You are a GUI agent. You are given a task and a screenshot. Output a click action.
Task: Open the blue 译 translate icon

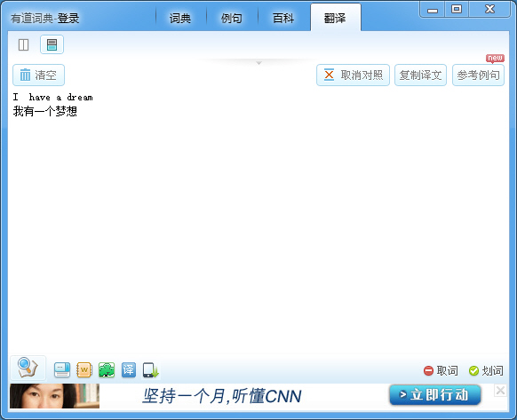point(128,370)
